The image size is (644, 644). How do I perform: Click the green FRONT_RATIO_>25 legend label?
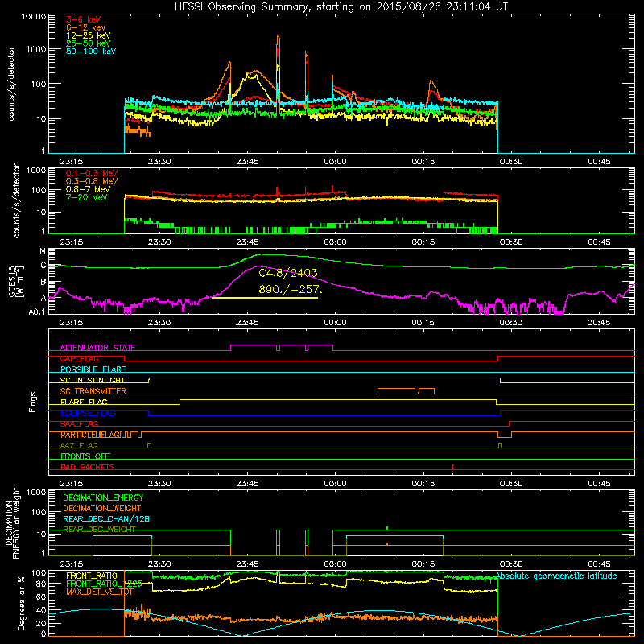[x=104, y=584]
